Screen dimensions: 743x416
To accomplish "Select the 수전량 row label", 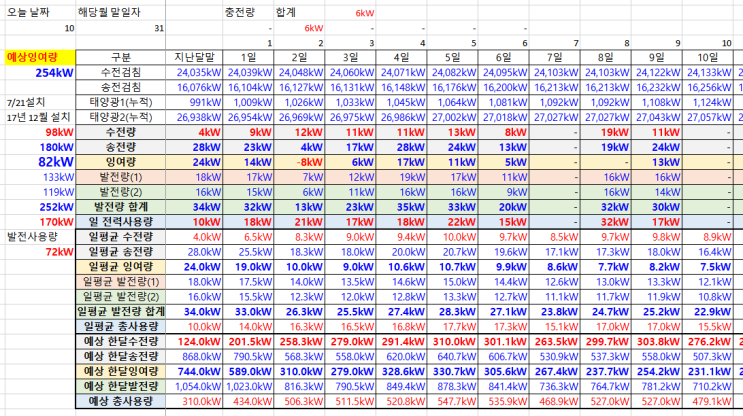I will pos(120,132).
